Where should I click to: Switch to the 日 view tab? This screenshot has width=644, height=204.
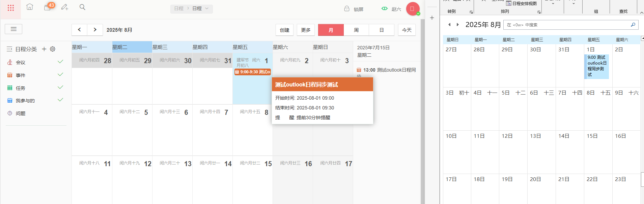click(x=382, y=30)
